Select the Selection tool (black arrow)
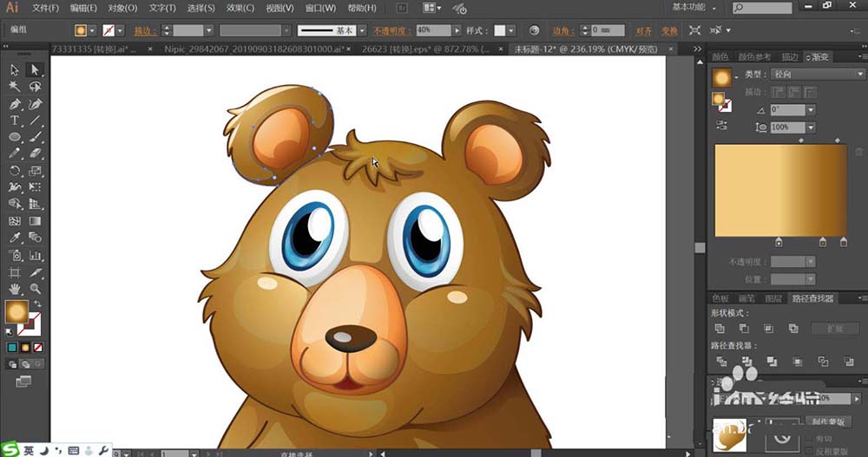The height and width of the screenshot is (457, 868). pyautogui.click(x=15, y=69)
